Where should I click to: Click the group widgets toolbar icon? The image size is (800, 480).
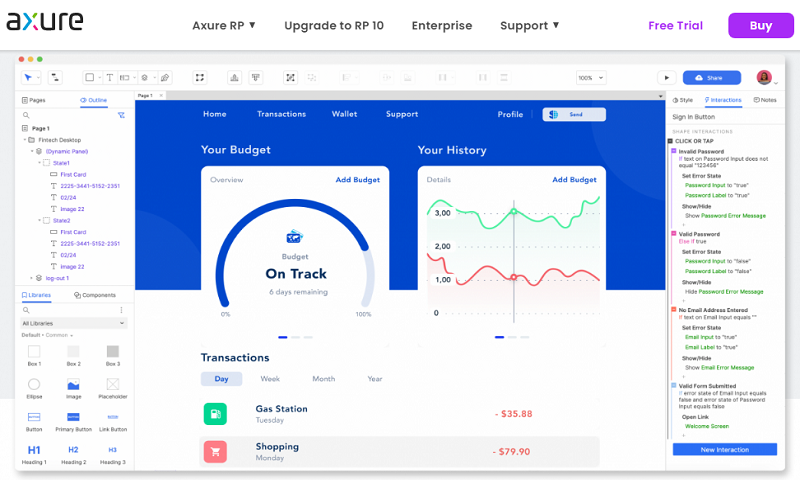coord(290,78)
